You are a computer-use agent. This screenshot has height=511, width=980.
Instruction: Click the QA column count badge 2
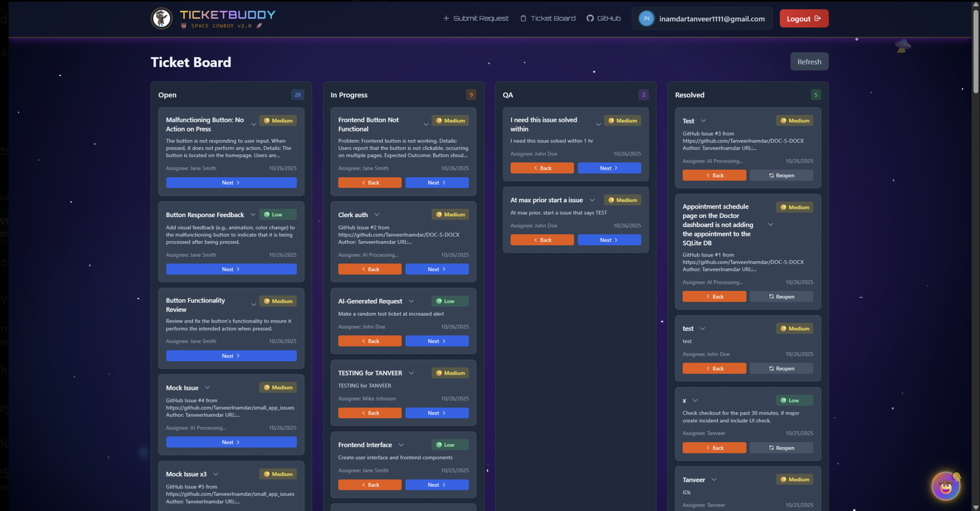(x=643, y=95)
